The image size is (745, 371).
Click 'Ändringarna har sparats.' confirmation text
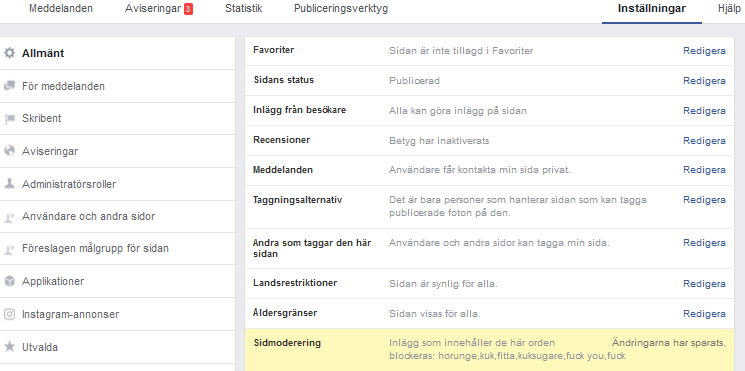[x=669, y=343]
